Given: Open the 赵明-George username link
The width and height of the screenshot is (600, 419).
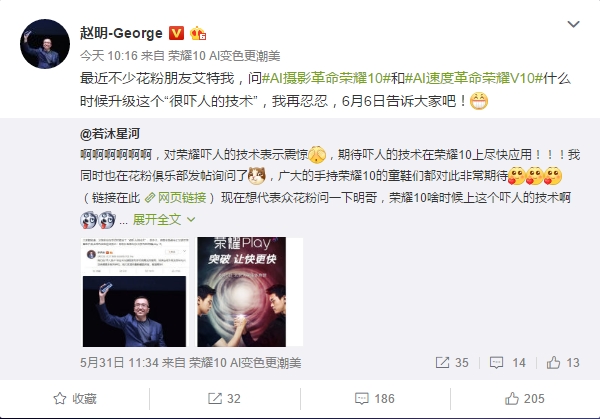Looking at the screenshot, I should 121,33.
